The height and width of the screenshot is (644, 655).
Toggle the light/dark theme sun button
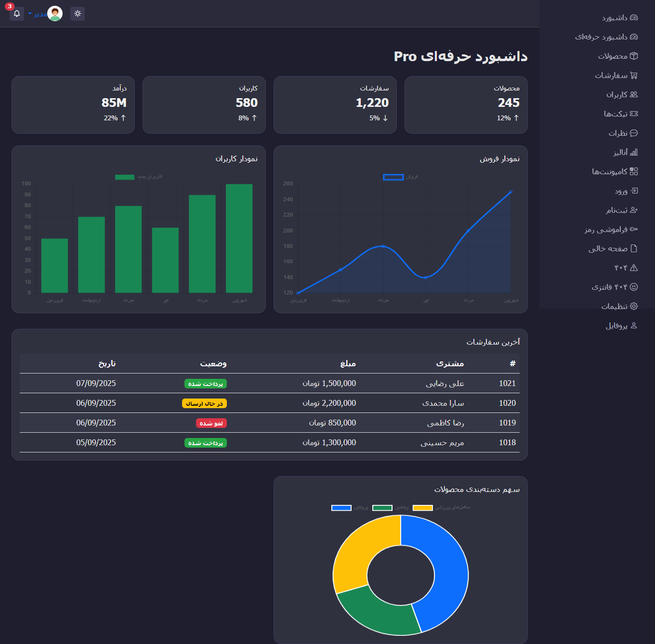78,13
